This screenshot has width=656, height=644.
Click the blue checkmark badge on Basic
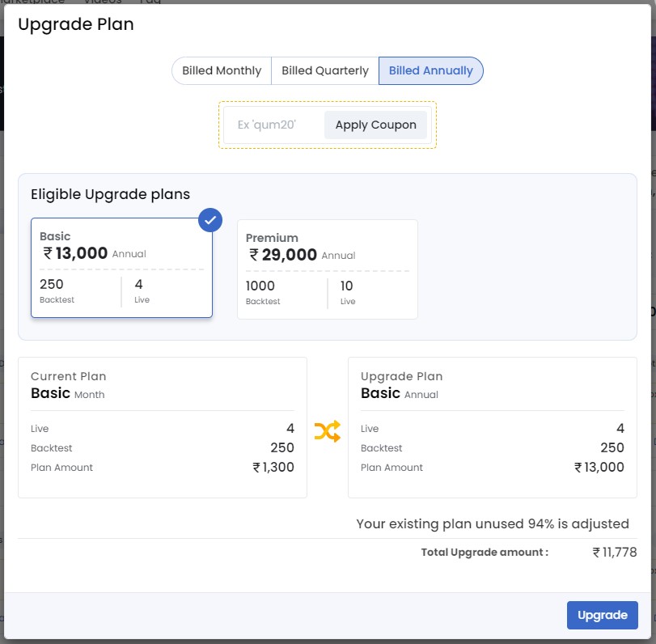click(210, 220)
